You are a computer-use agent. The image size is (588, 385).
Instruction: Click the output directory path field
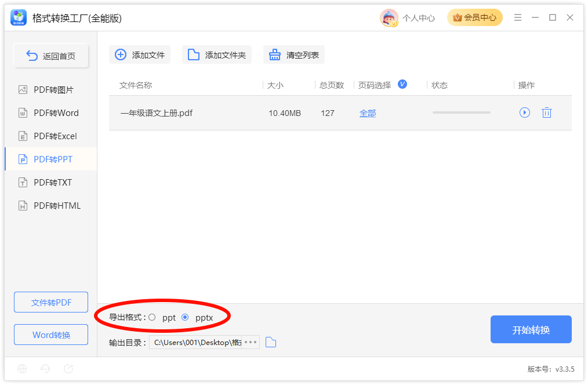tap(195, 342)
